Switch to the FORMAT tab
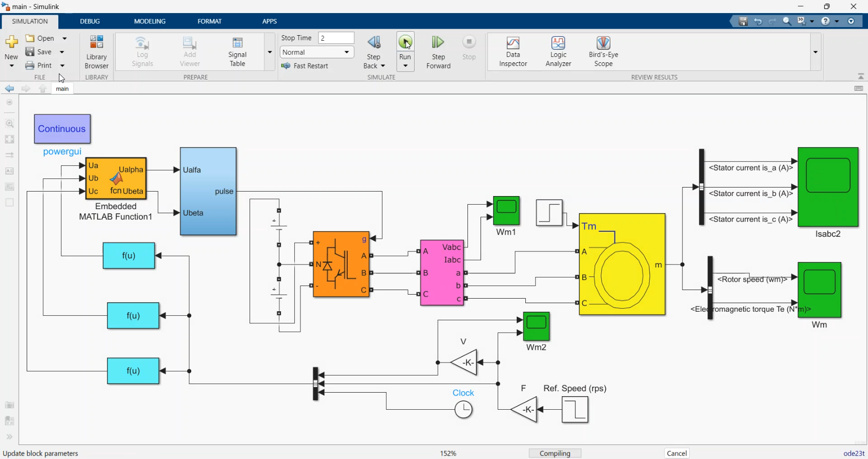This screenshot has height=459, width=868. (x=209, y=21)
